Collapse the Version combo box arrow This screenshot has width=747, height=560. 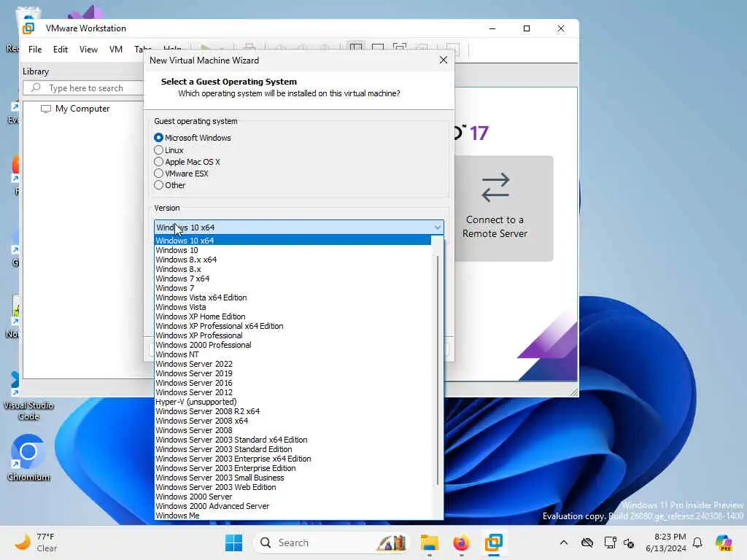click(x=438, y=227)
